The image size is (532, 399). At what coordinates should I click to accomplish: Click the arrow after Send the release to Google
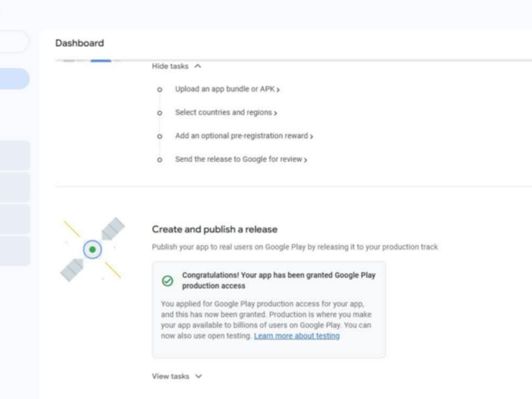[305, 160]
